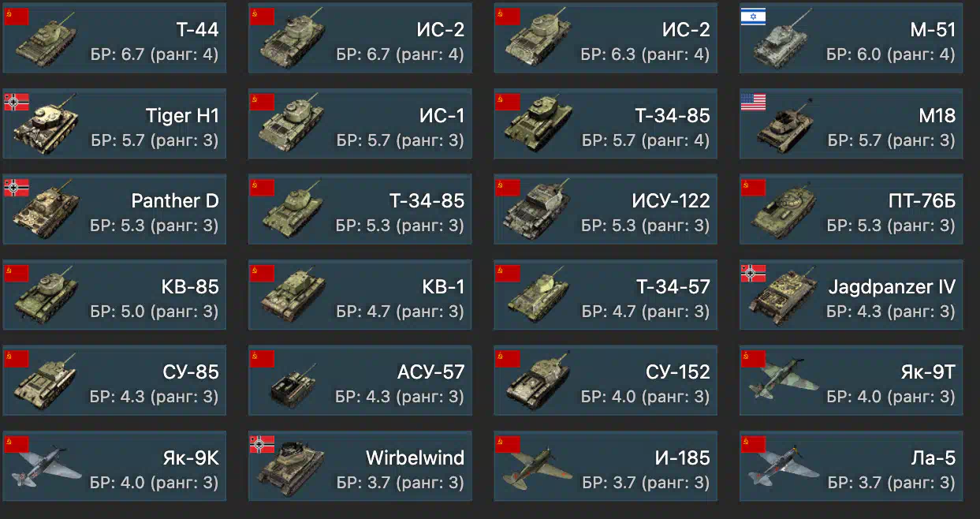Click the СУ-152 name label
Image resolution: width=980 pixels, height=519 pixels.
click(x=678, y=372)
